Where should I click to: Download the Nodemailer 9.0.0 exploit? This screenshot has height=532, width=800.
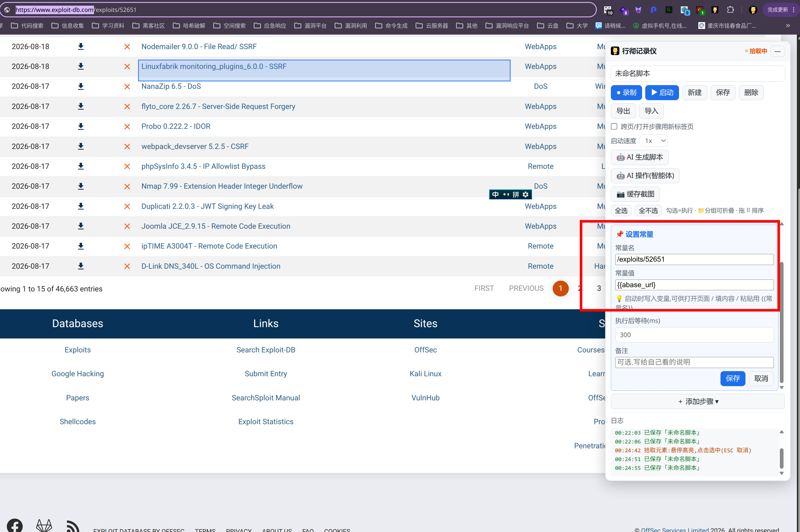pos(81,47)
